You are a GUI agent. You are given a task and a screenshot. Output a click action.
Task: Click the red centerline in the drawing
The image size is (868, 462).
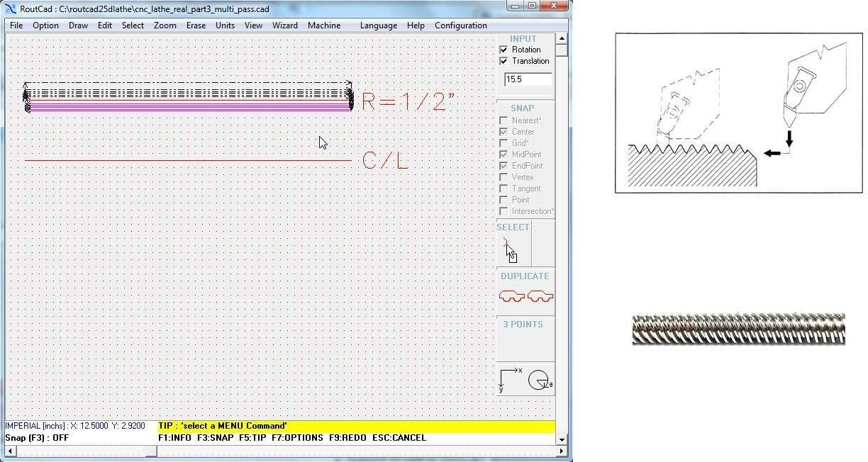[188, 161]
